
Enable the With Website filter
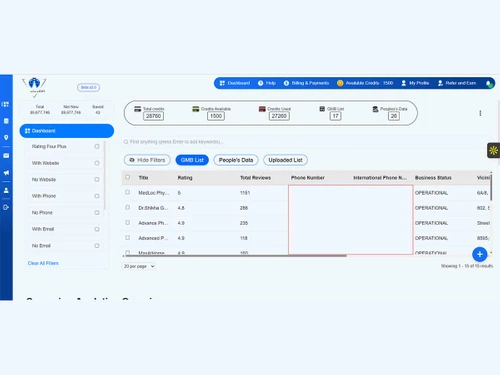[97, 163]
